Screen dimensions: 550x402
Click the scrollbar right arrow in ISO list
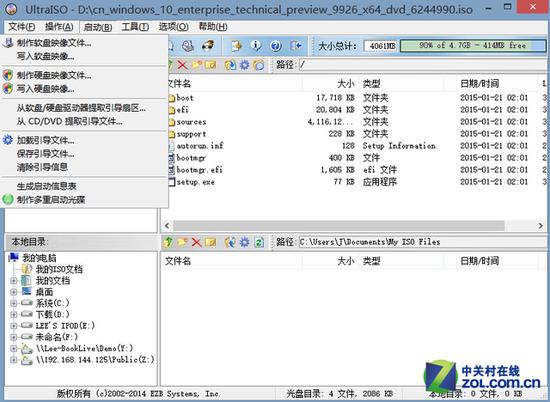tap(541, 226)
